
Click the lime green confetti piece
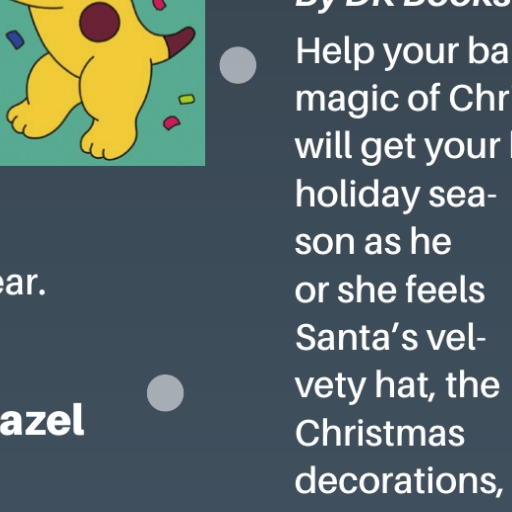(x=187, y=99)
